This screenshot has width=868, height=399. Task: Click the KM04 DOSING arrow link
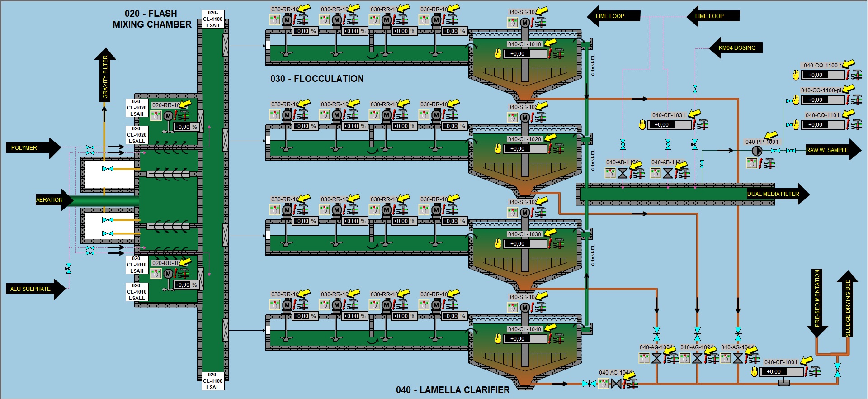736,47
